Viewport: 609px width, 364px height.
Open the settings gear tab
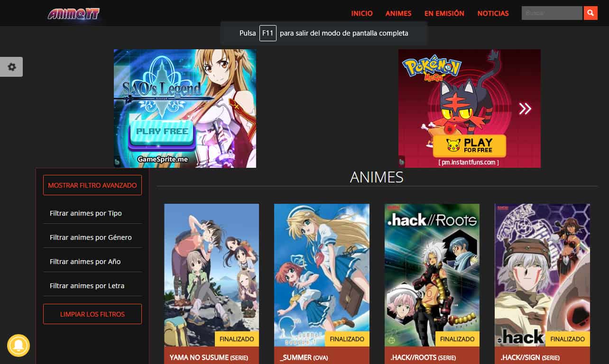[x=11, y=67]
